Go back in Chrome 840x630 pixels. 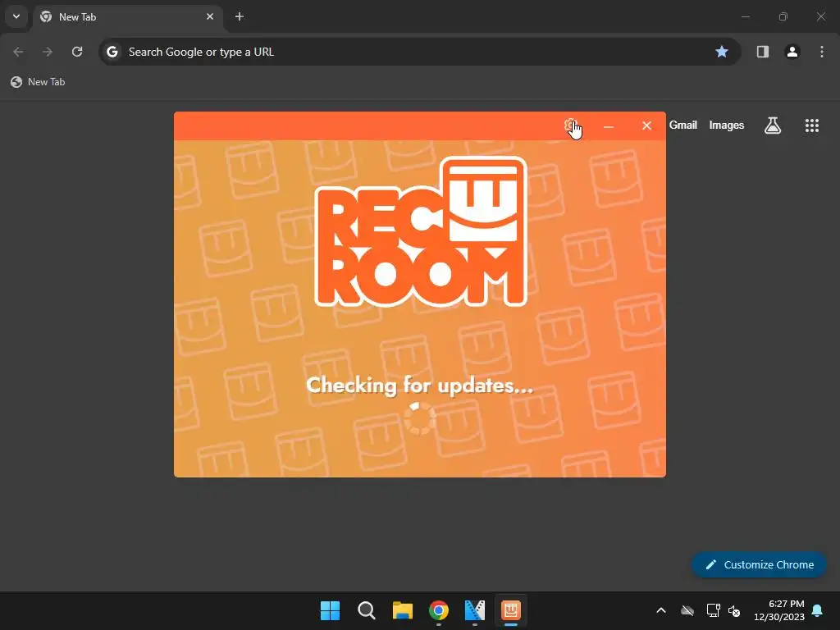(x=18, y=52)
